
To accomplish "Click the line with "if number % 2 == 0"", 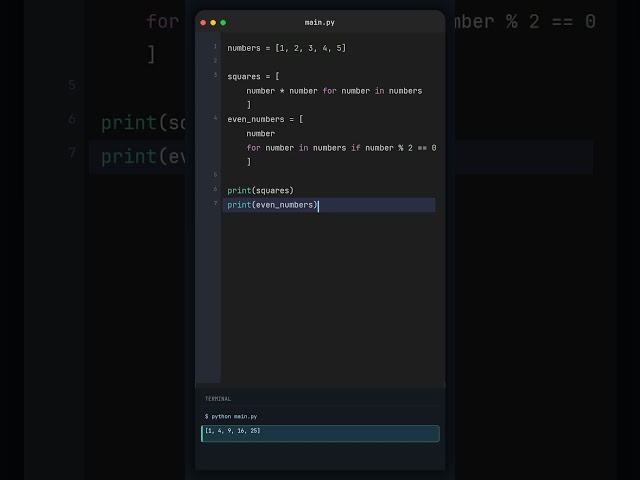I will click(341, 148).
